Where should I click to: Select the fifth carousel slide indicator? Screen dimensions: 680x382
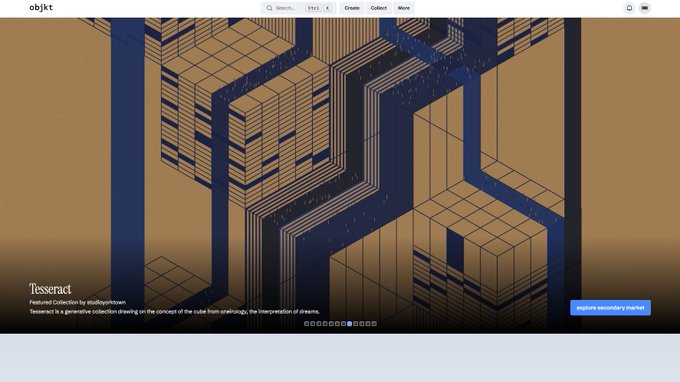point(331,323)
